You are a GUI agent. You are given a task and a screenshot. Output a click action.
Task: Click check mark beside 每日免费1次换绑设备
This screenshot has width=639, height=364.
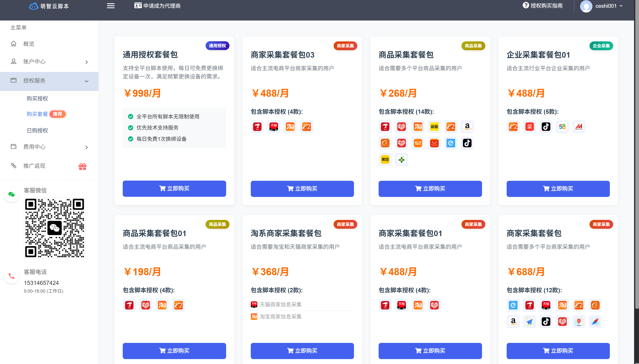tap(130, 139)
